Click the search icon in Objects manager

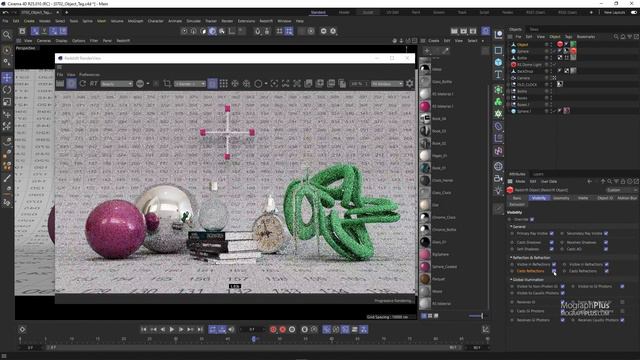click(616, 37)
